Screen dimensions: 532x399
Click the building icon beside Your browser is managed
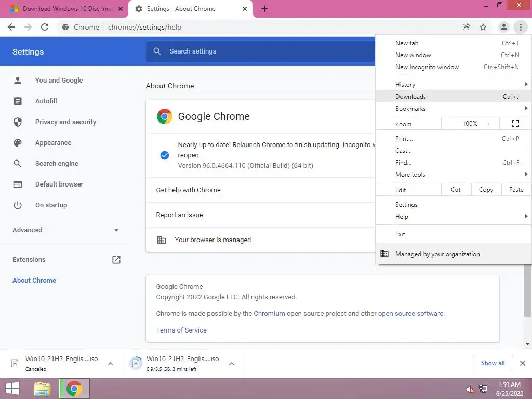click(162, 240)
